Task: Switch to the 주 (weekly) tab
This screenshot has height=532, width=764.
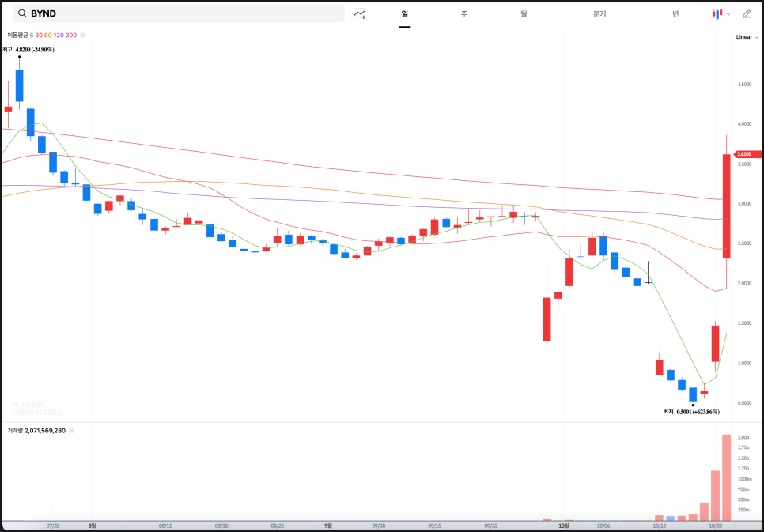Action: (x=464, y=13)
